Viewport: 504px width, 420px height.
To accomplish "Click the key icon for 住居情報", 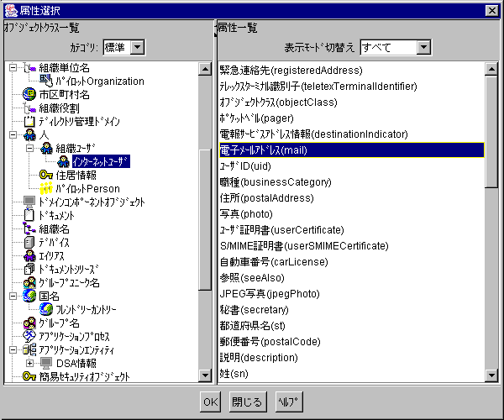I will coord(46,175).
